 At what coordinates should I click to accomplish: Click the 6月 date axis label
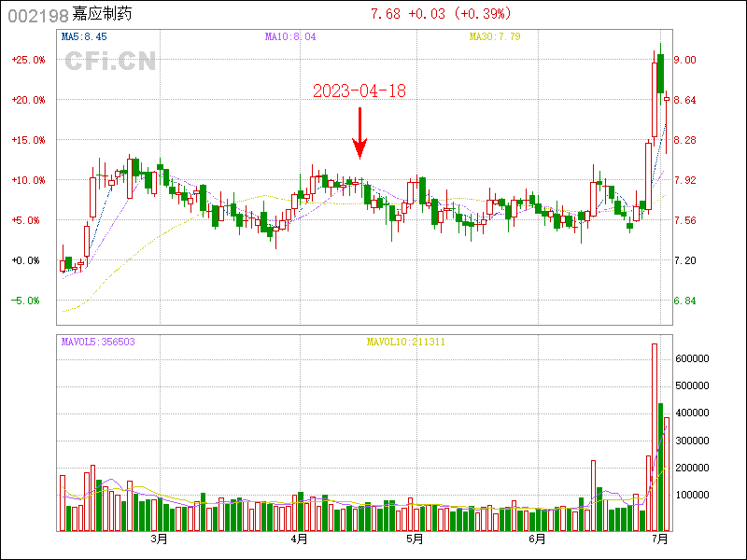tap(538, 539)
